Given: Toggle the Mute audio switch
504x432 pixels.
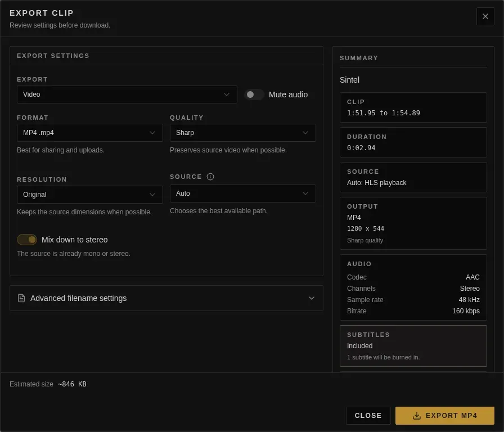Looking at the screenshot, I should [x=254, y=94].
